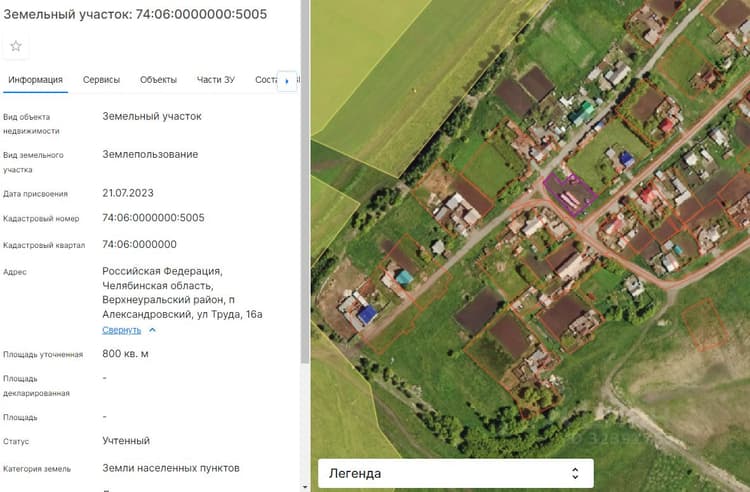Click the Легенда selector arrows icon
This screenshot has height=492, width=750.
[x=575, y=473]
